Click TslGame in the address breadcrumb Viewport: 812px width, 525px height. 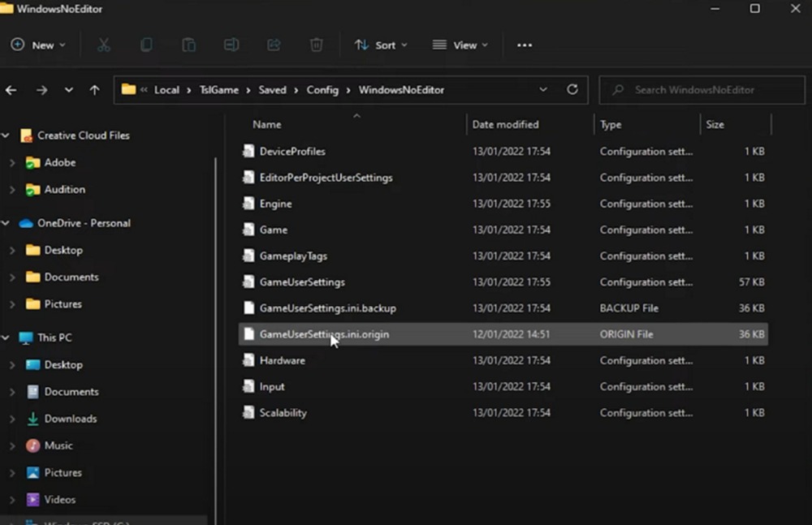[219, 90]
